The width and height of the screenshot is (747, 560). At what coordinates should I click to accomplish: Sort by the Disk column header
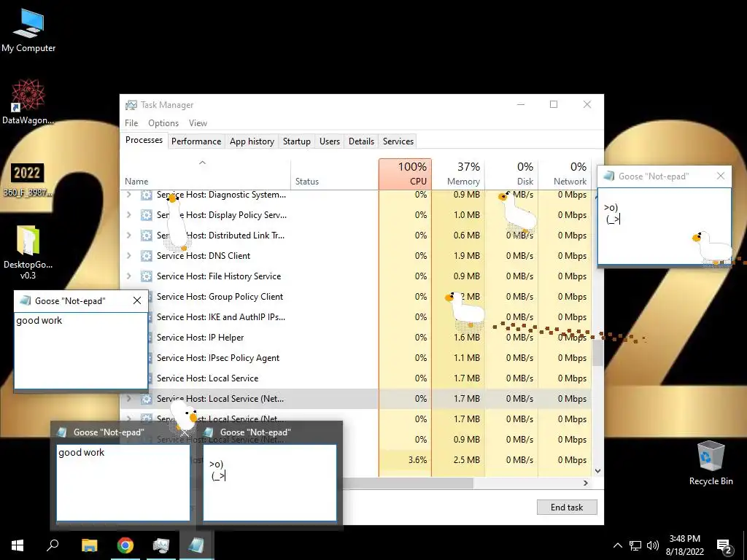coord(511,174)
